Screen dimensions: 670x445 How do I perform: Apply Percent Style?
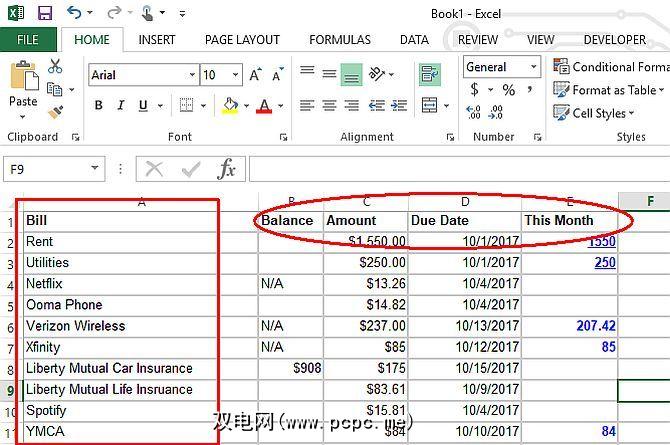coord(508,90)
